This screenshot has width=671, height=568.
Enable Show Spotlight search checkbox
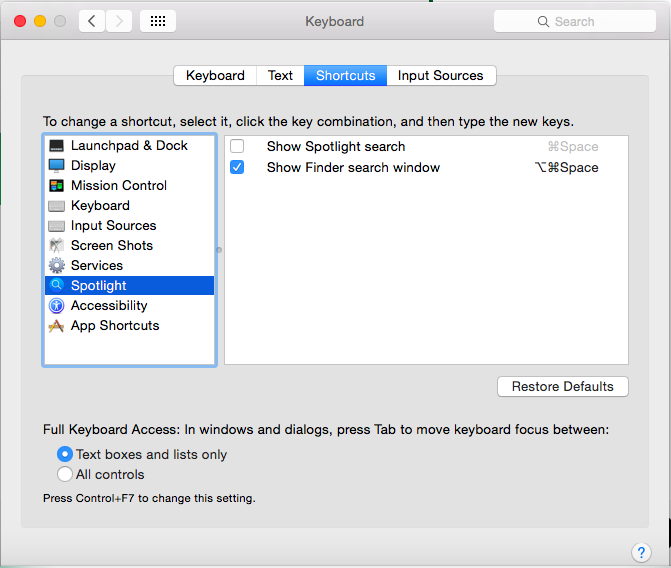tap(237, 146)
